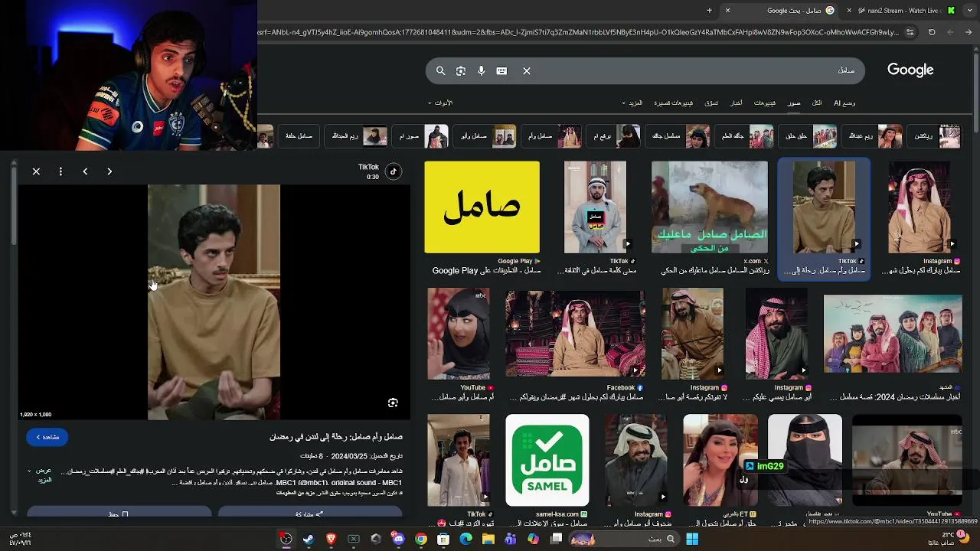Switch to the Google صامل search tab
980x551 pixels.
click(781, 10)
